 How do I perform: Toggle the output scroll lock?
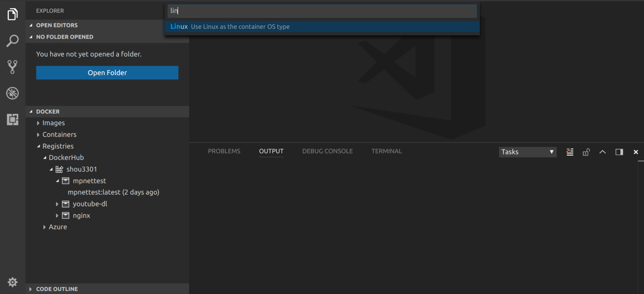click(x=586, y=152)
